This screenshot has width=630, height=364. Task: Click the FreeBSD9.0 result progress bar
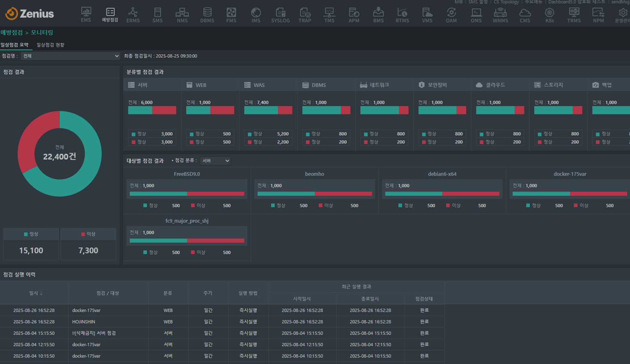point(187,194)
